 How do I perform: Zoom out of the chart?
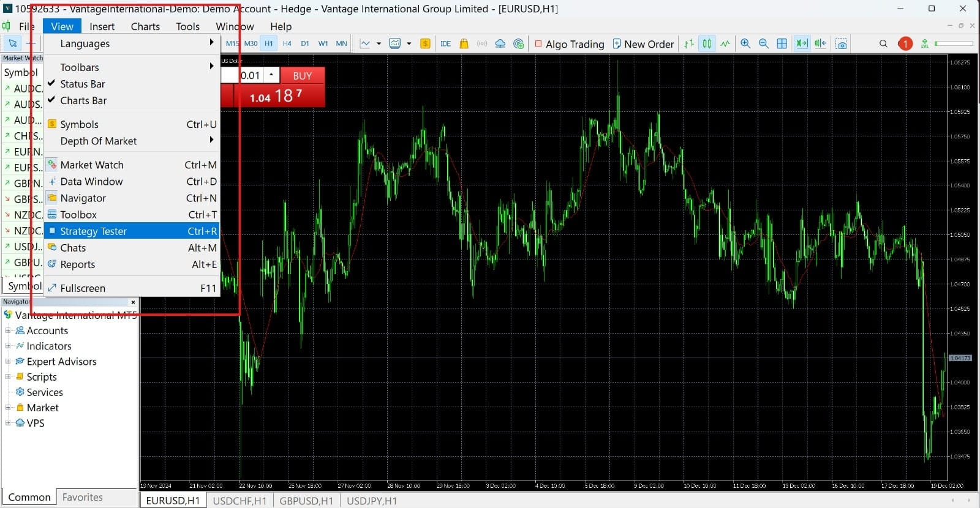tap(764, 43)
